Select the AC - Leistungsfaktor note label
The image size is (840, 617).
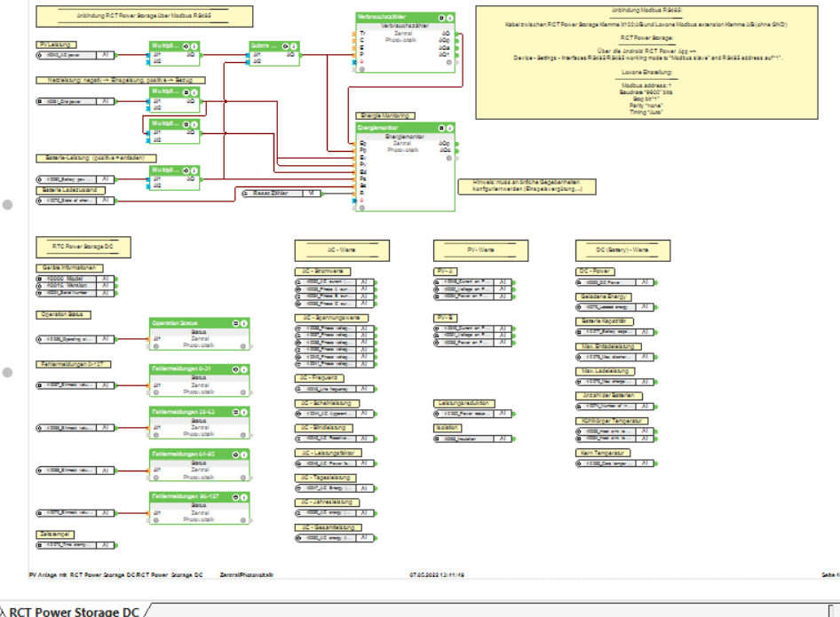pyautogui.click(x=329, y=453)
